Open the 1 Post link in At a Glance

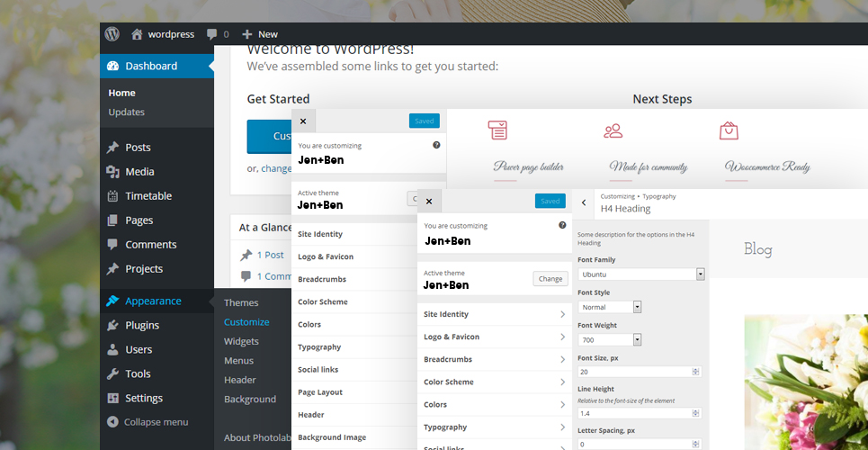tap(270, 255)
